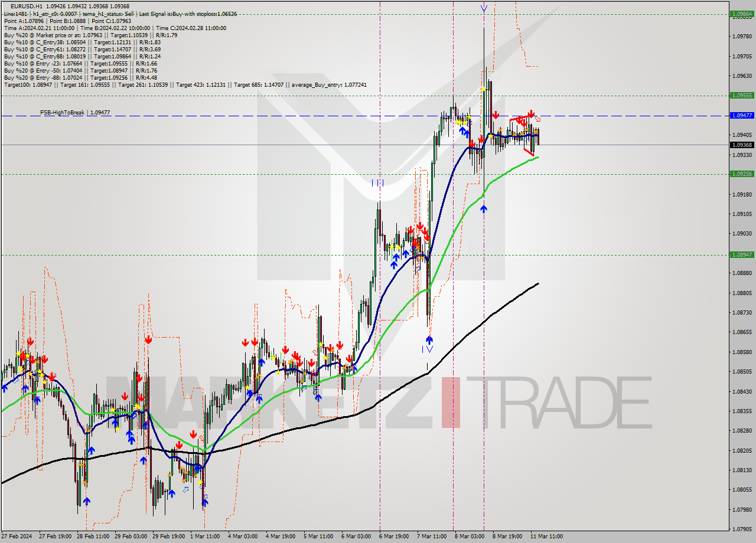
Task: Select the green 1.08947 price tag
Action: click(x=741, y=255)
